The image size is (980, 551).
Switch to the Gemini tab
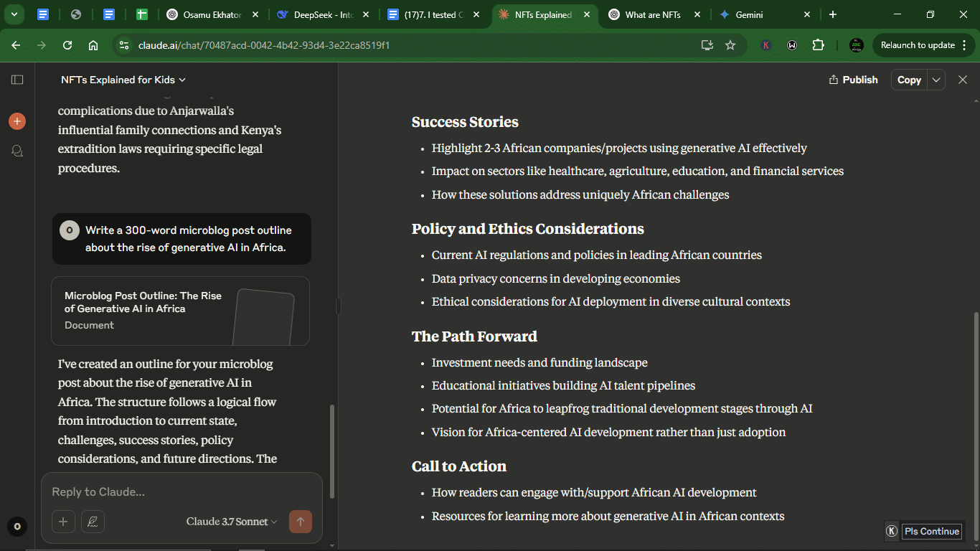(x=765, y=14)
